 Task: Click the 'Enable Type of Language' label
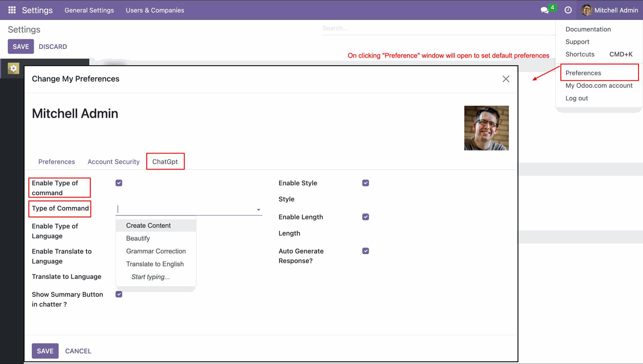pos(55,231)
